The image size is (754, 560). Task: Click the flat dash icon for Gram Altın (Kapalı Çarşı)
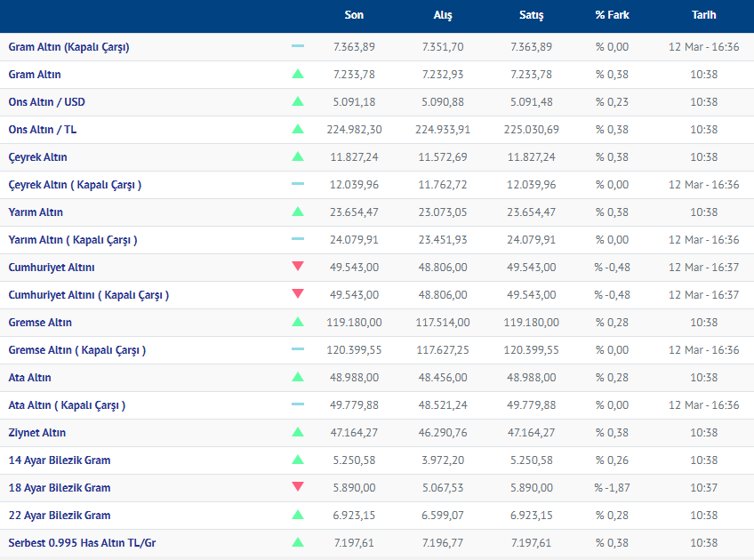coord(297,46)
